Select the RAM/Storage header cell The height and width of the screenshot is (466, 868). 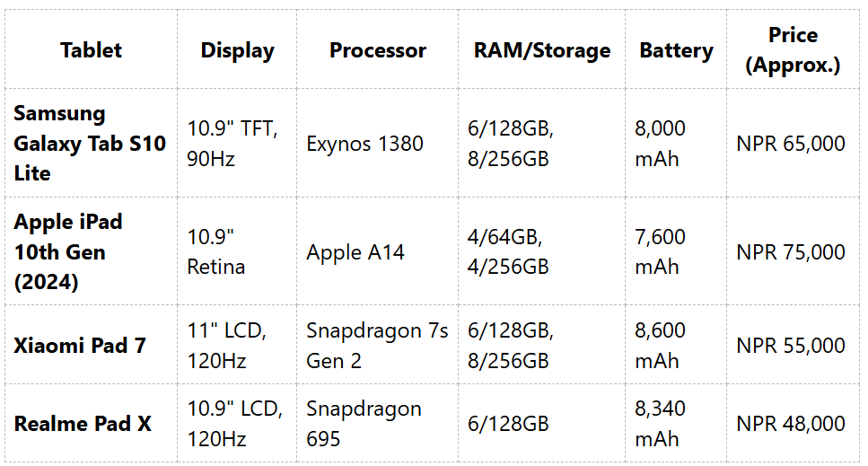pos(542,50)
